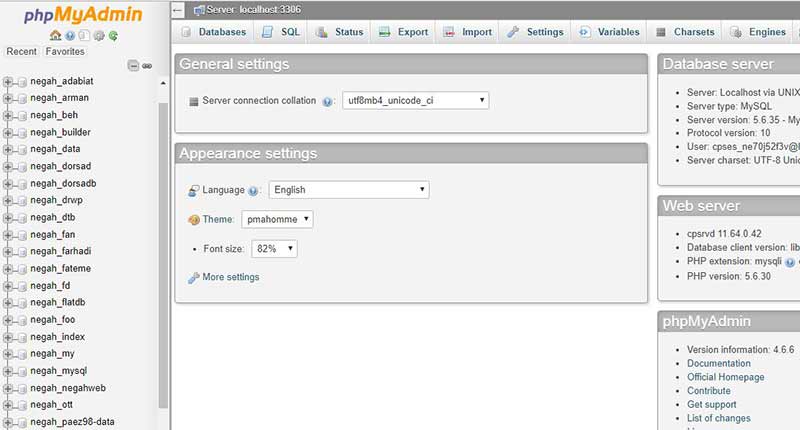Viewport: 800px width, 430px height.
Task: Click the phpMyAdmin logo
Action: pos(83,15)
